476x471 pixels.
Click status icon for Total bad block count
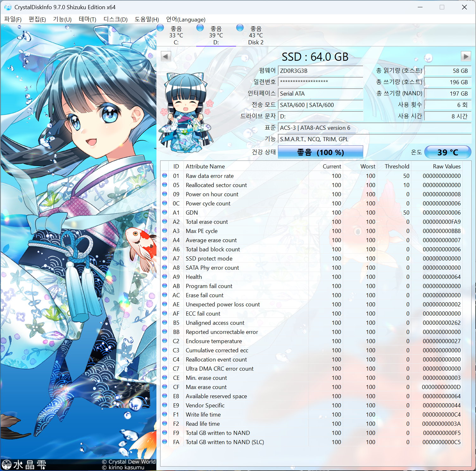click(x=165, y=249)
